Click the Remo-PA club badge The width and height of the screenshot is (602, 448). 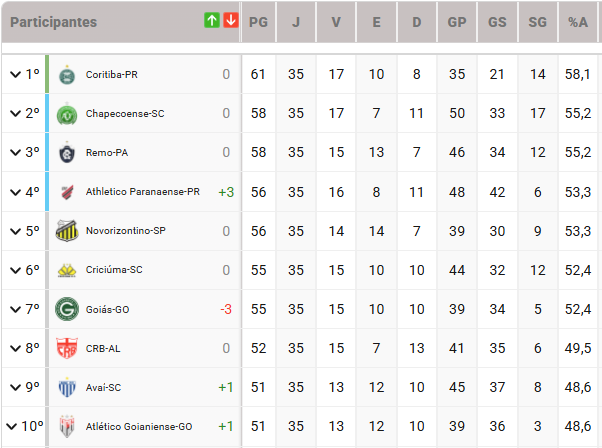click(x=67, y=152)
